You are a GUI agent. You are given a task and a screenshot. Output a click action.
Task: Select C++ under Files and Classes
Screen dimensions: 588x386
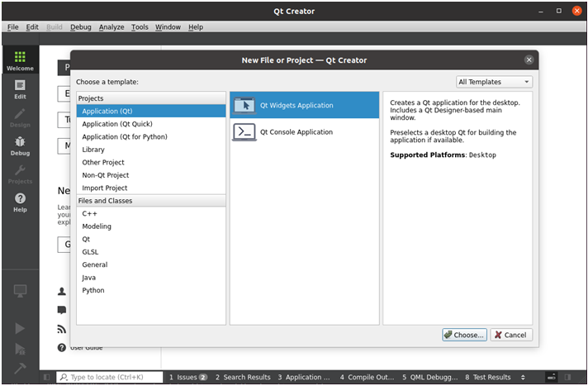(x=151, y=213)
